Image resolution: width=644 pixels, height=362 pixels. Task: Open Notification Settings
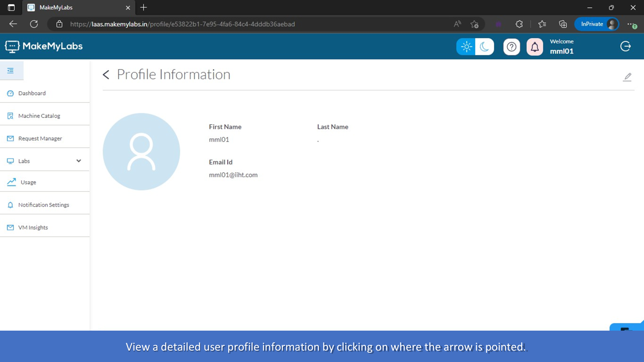point(43,205)
